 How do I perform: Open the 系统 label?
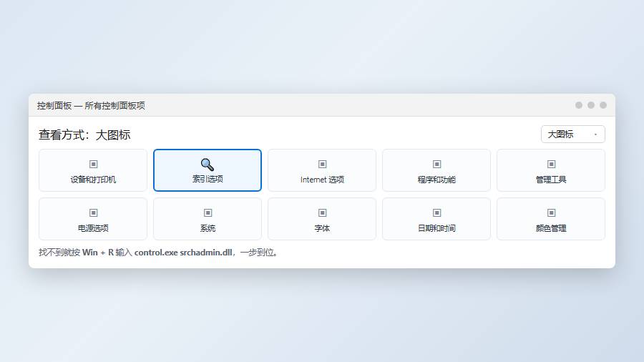(208, 228)
